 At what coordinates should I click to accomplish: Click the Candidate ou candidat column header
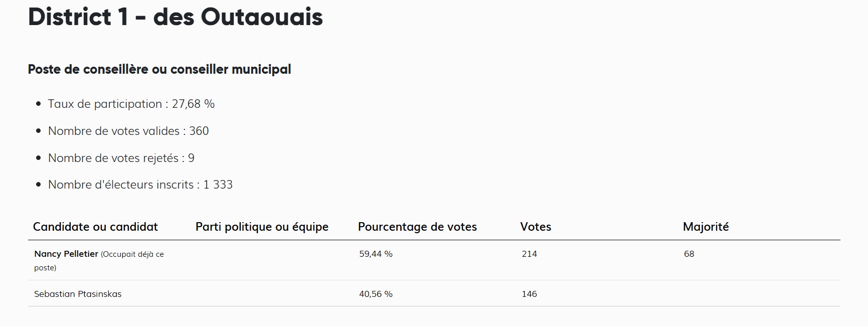95,227
